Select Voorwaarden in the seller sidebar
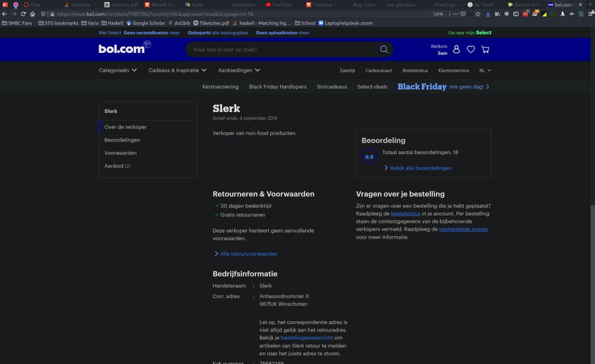595x364 pixels. click(120, 153)
